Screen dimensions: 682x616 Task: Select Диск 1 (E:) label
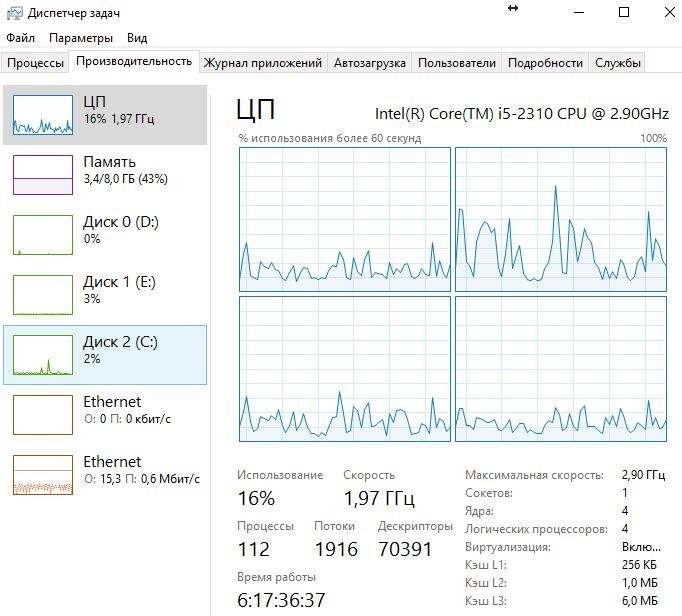119,282
